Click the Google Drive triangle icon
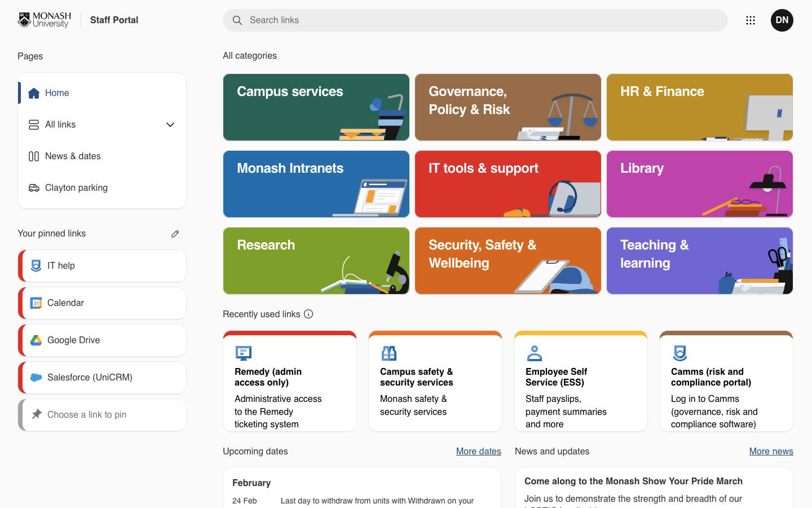The width and height of the screenshot is (812, 508). 36,340
